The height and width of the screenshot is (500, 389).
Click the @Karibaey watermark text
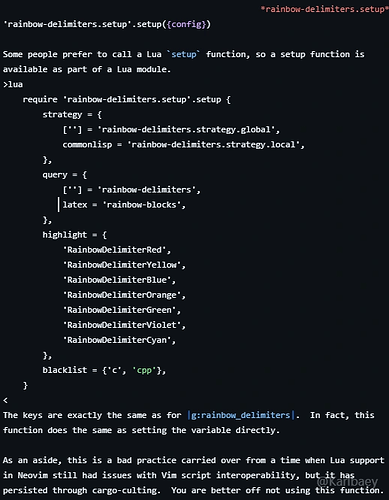coord(347,482)
